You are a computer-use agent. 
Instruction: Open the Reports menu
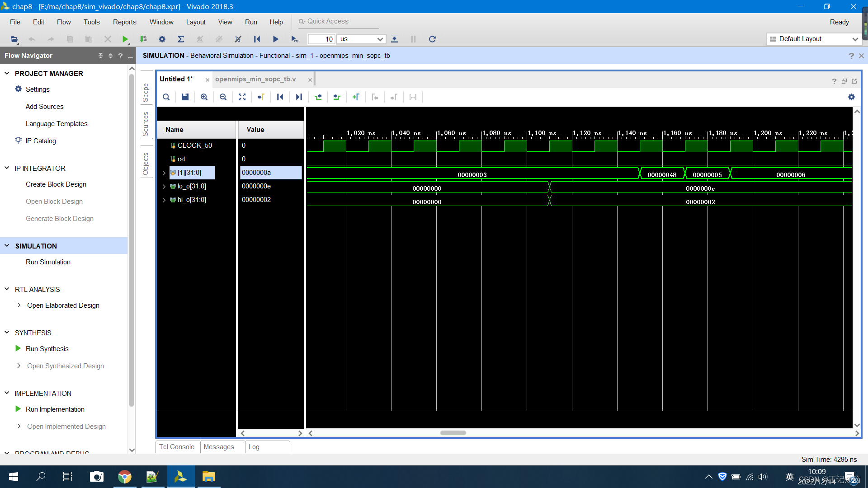pos(124,22)
